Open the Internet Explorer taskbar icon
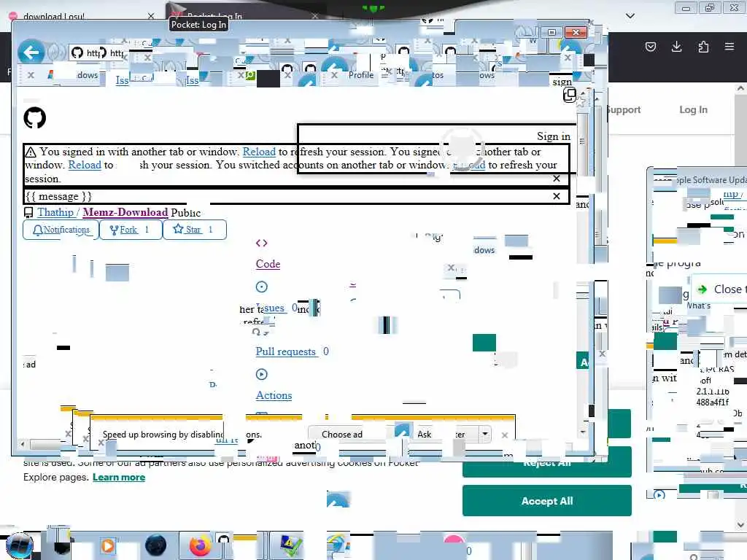This screenshot has height=560, width=747. pyautogui.click(x=338, y=545)
